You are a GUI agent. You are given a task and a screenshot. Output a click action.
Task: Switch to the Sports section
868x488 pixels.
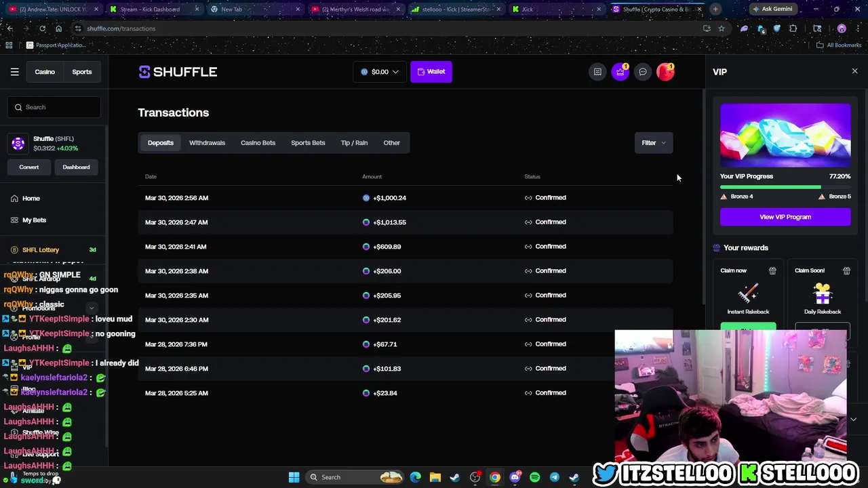(82, 72)
